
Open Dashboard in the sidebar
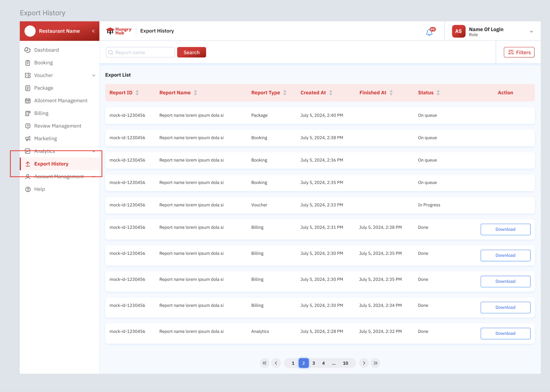46,50
